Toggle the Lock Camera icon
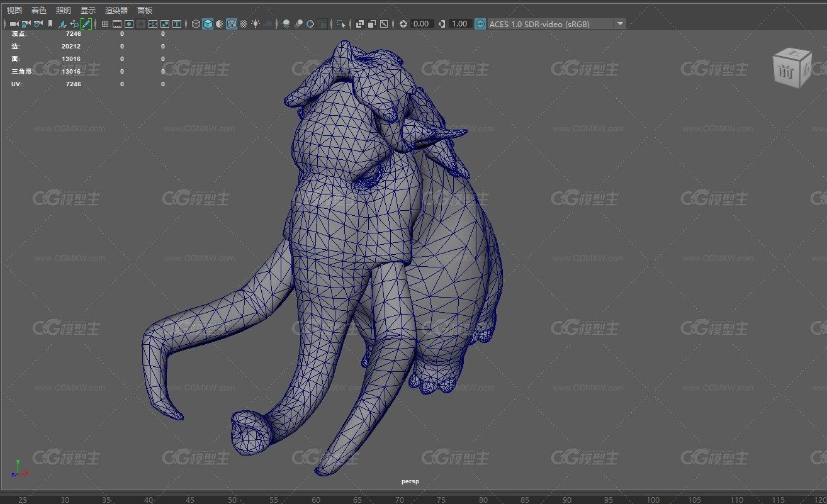Screen dimensions: 827x504 [x=26, y=24]
